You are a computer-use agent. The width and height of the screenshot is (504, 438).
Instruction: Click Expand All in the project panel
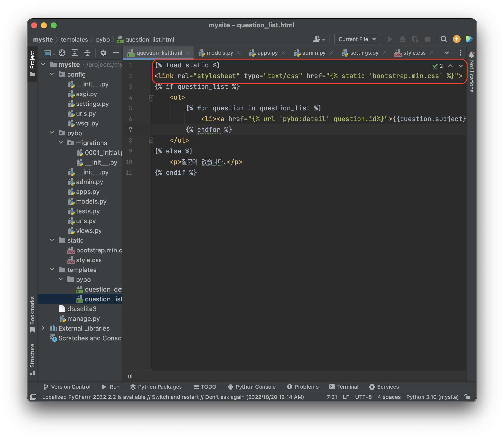click(x=74, y=53)
